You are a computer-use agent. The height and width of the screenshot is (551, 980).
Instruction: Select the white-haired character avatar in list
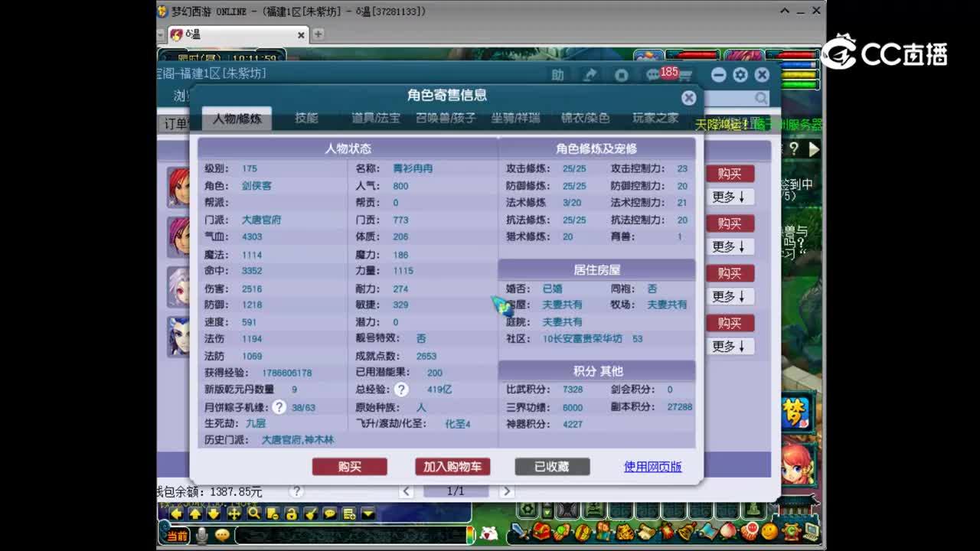pos(178,286)
